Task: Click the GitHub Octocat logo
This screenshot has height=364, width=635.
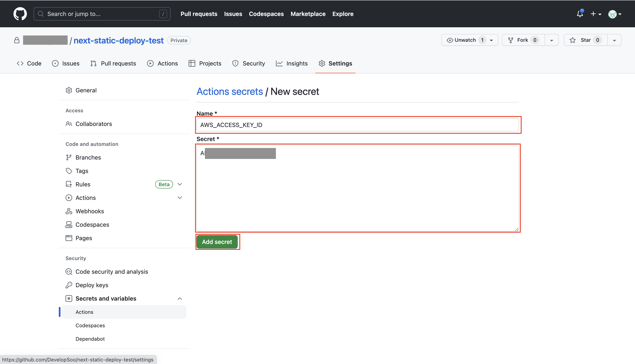Action: coord(20,14)
